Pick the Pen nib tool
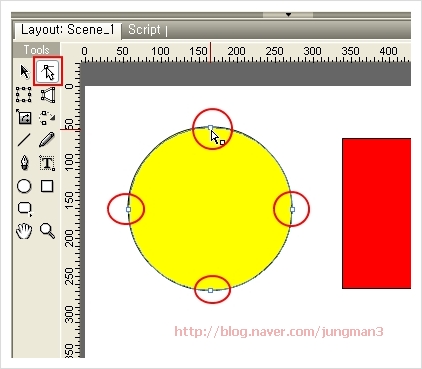422x369 pixels. 24,163
